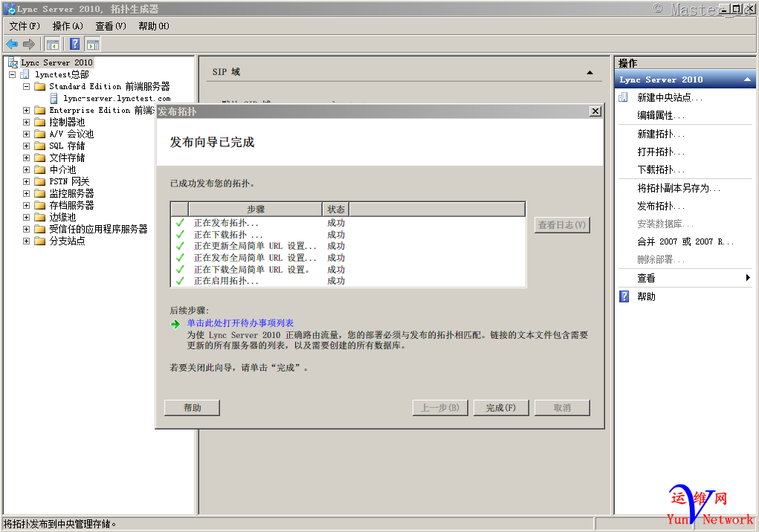Click the A/V 会议池 folder icon
759x532 pixels.
[40, 134]
